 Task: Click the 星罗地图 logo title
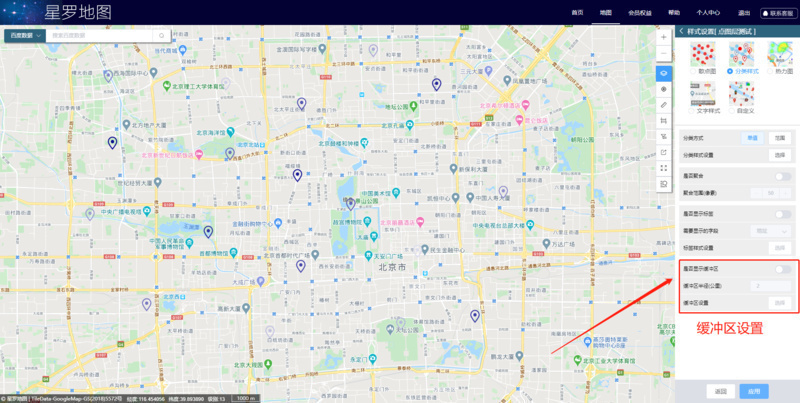click(78, 13)
